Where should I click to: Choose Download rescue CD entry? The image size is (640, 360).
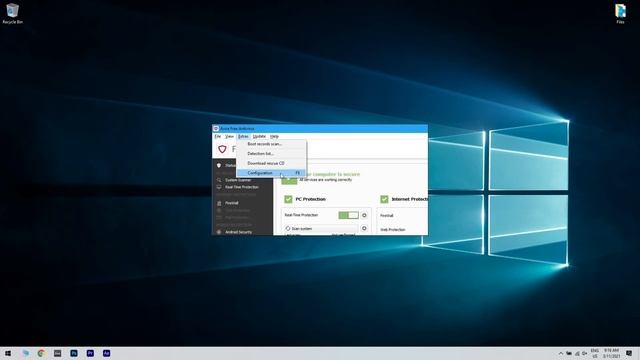coord(271,163)
